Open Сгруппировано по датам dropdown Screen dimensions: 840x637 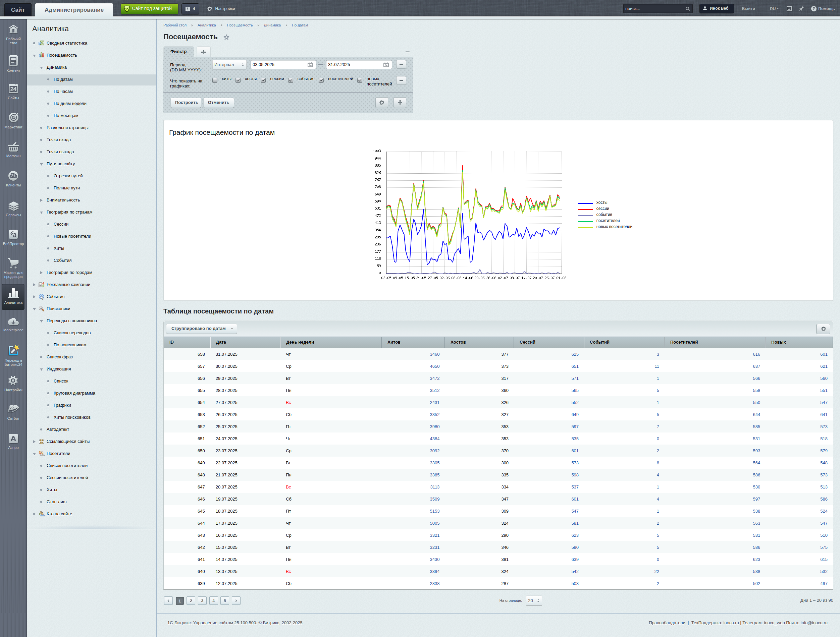pos(202,328)
